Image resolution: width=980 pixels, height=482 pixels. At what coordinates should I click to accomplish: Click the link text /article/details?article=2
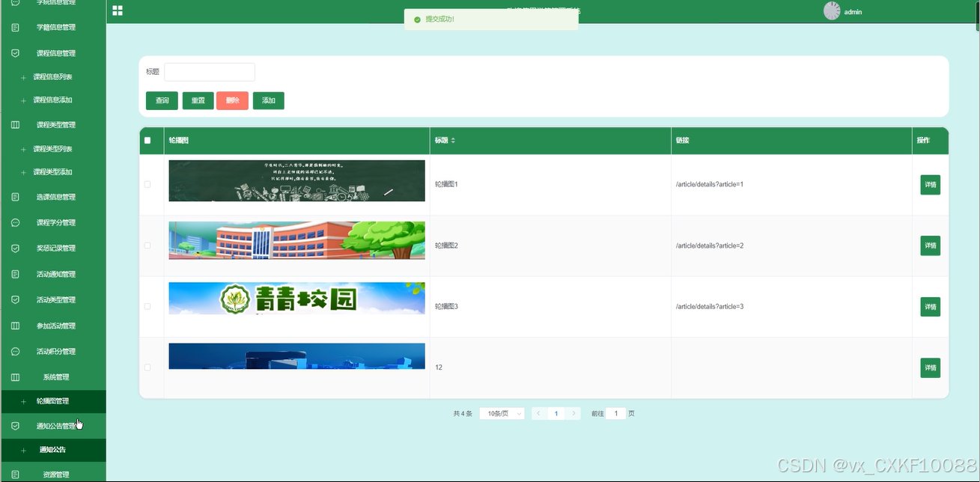(710, 245)
